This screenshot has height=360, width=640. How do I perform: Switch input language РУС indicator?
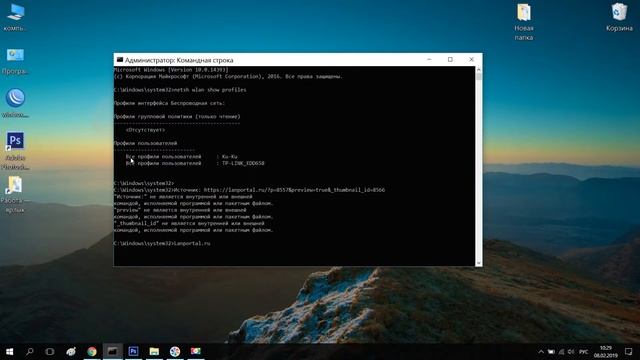pos(584,352)
